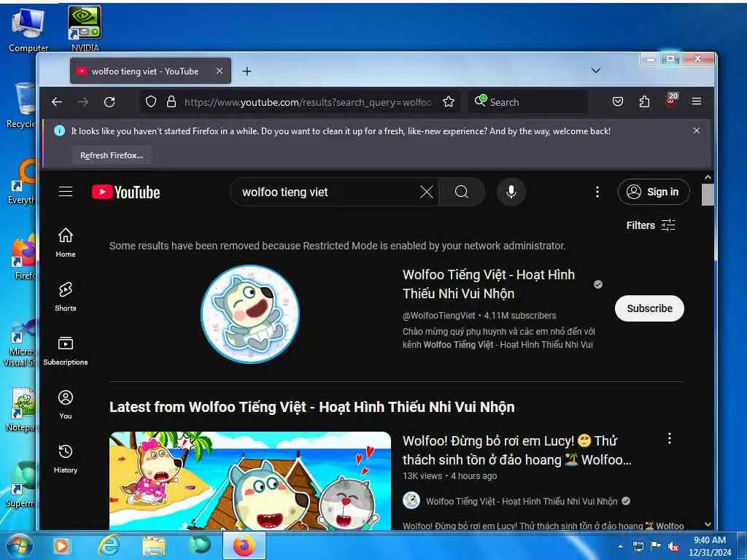
Task: Bookmark this page with the star icon
Action: pos(449,102)
